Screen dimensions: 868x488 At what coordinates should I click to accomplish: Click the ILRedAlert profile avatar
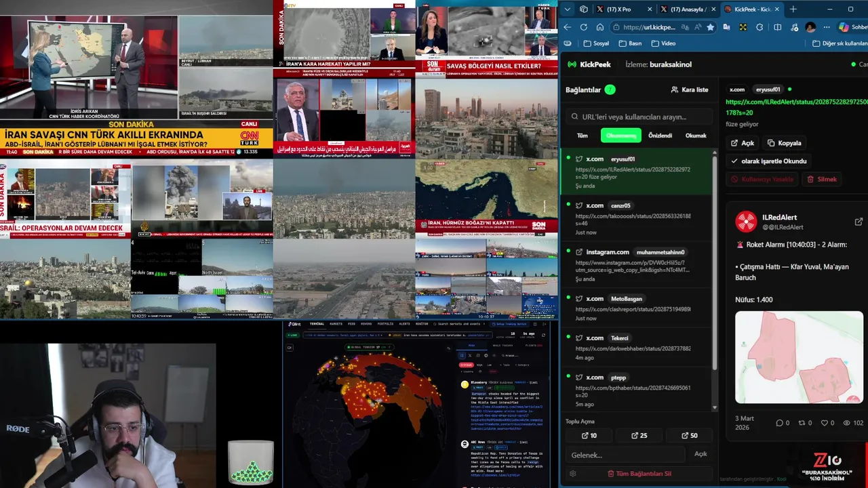pos(746,222)
